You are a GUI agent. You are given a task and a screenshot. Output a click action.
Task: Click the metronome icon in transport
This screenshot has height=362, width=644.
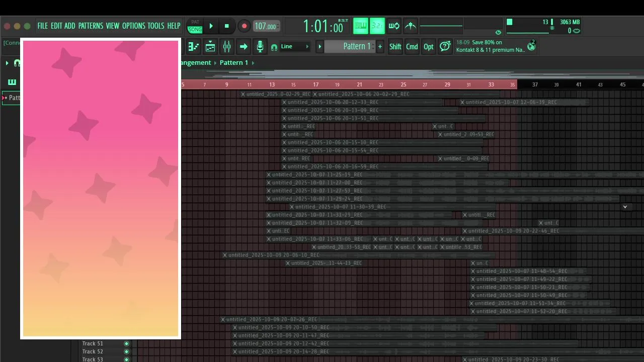(x=411, y=26)
